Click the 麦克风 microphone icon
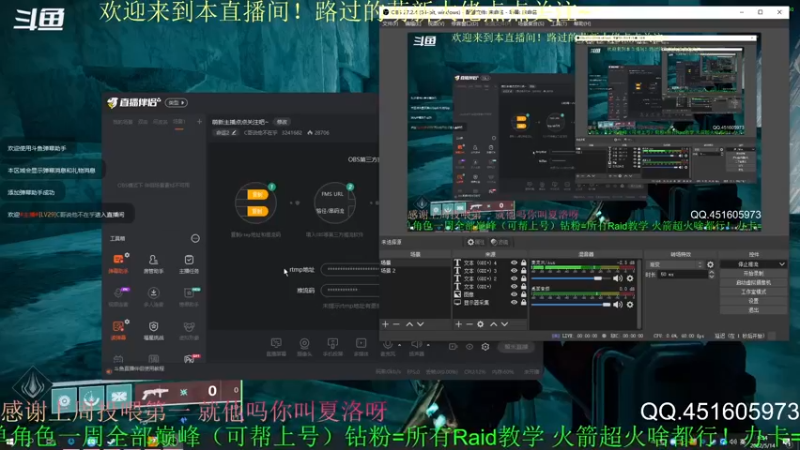Viewport: 800px width, 450px height. point(387,345)
